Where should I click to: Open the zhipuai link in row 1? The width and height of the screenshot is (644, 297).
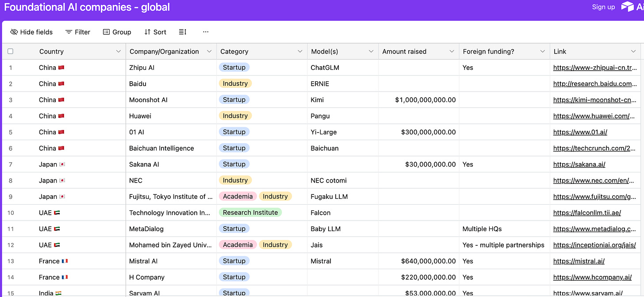point(595,68)
